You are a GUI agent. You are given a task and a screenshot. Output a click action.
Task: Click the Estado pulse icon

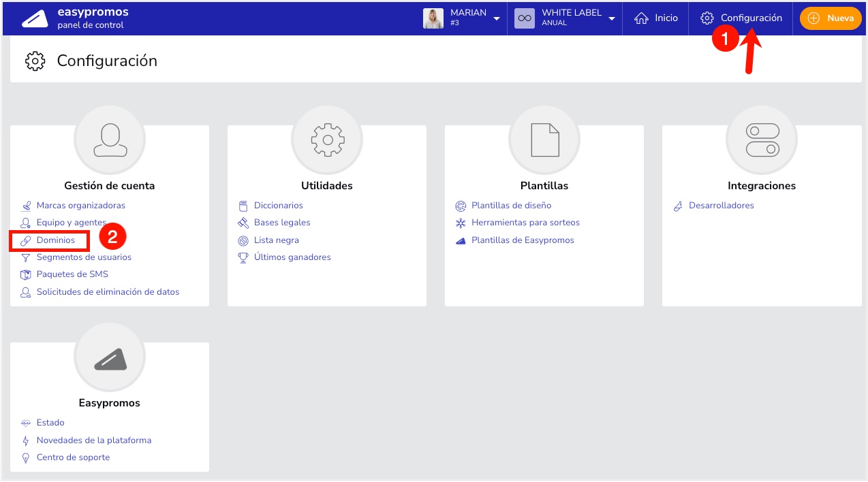click(26, 423)
